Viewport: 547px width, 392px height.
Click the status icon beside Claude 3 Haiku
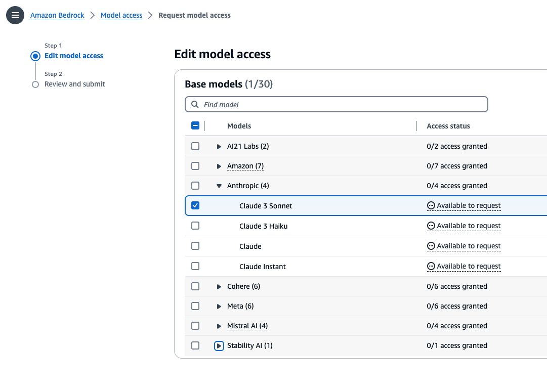[x=431, y=226]
